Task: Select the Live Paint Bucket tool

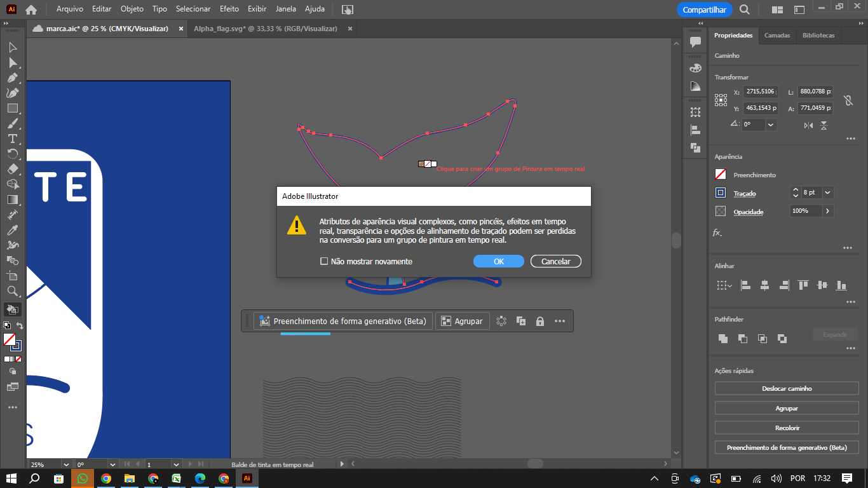Action: pyautogui.click(x=13, y=309)
